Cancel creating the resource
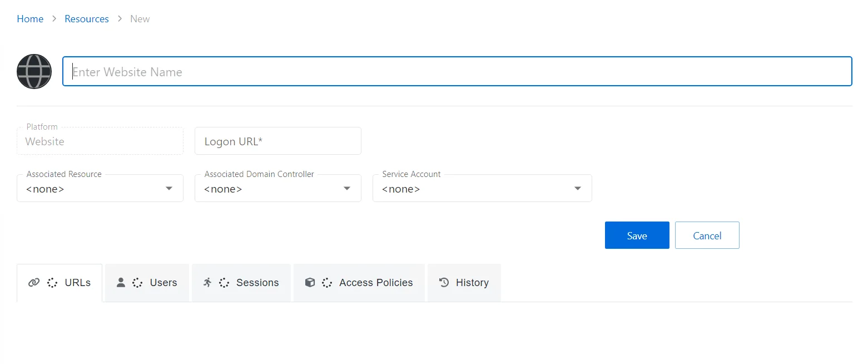Image resolution: width=868 pixels, height=364 pixels. [x=707, y=235]
